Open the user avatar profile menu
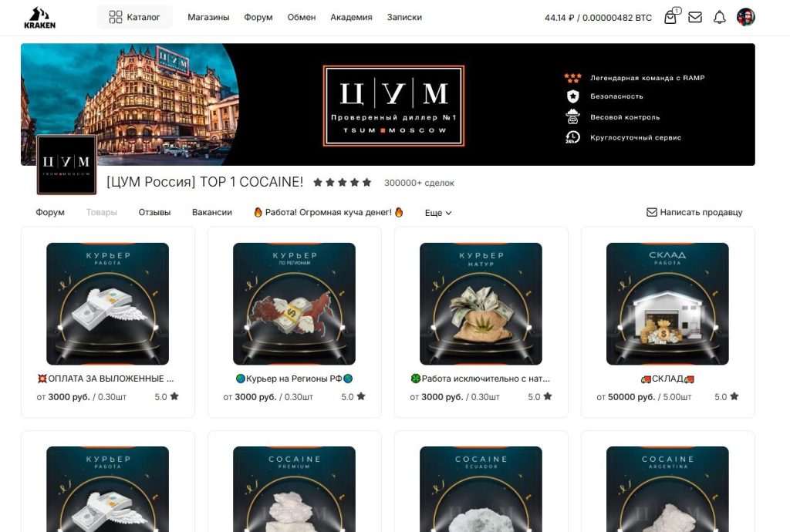 click(746, 17)
